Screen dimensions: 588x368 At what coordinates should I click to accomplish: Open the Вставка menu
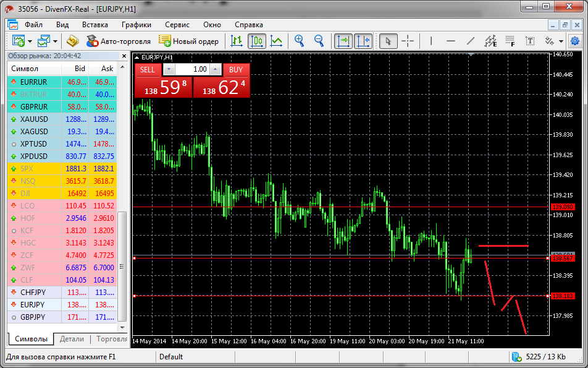point(95,25)
